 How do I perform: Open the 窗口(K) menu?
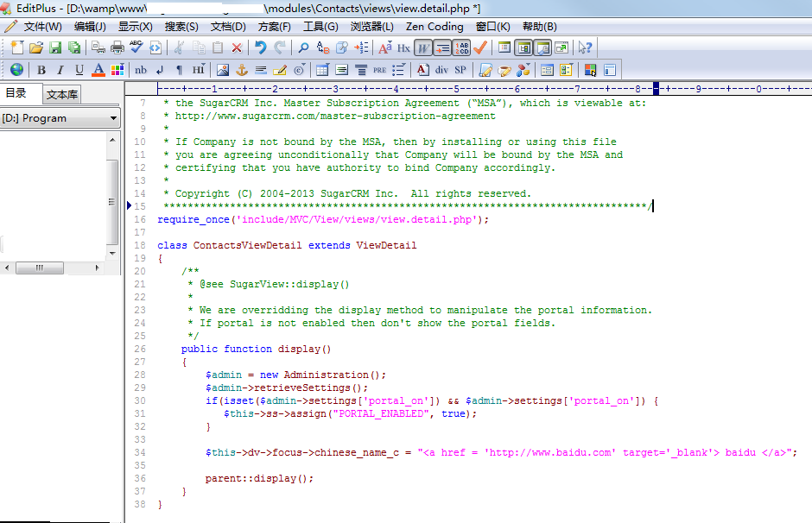click(x=493, y=27)
